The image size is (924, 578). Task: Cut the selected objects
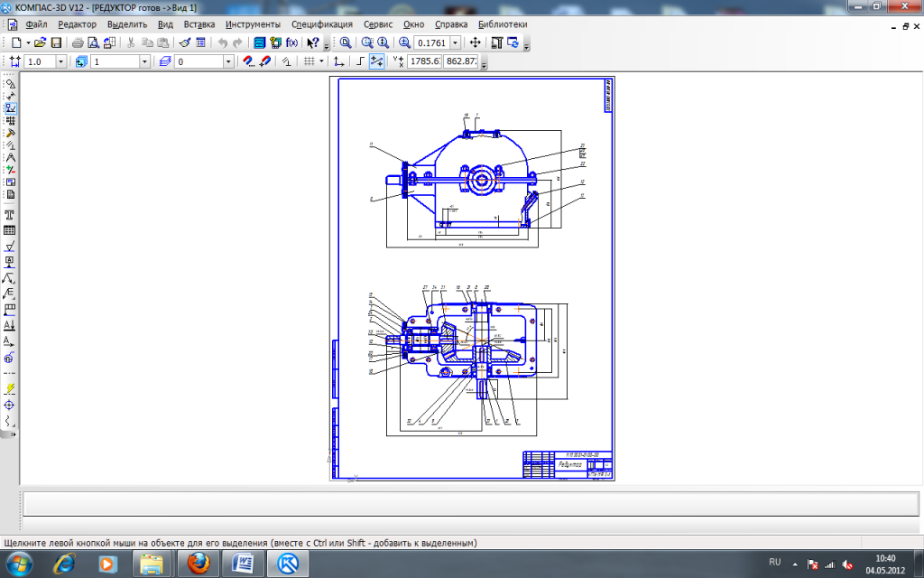point(131,42)
